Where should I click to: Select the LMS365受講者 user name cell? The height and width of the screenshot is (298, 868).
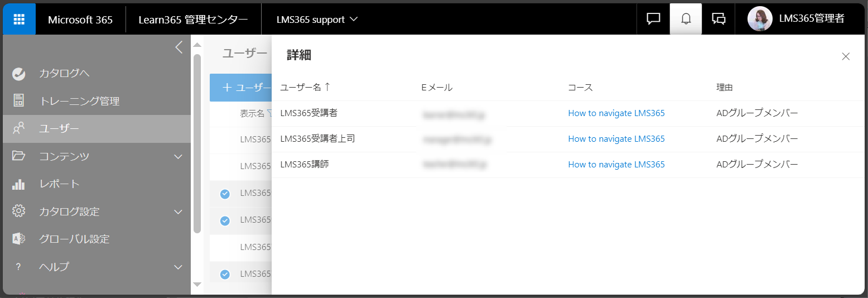coord(308,113)
